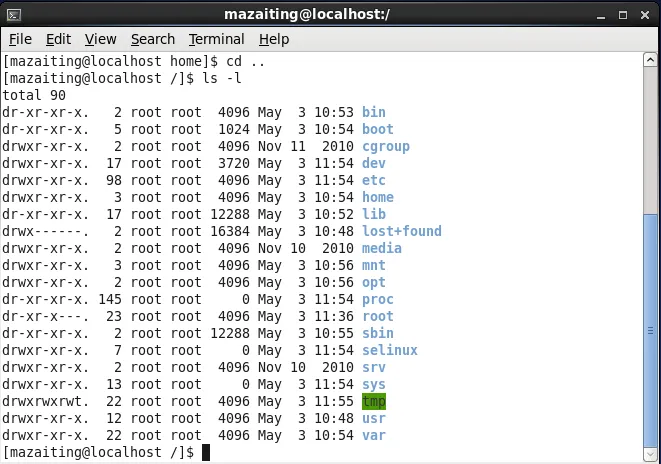Viewport: 661px width, 464px height.
Task: Click the scrollbar down arrow
Action: [650, 454]
